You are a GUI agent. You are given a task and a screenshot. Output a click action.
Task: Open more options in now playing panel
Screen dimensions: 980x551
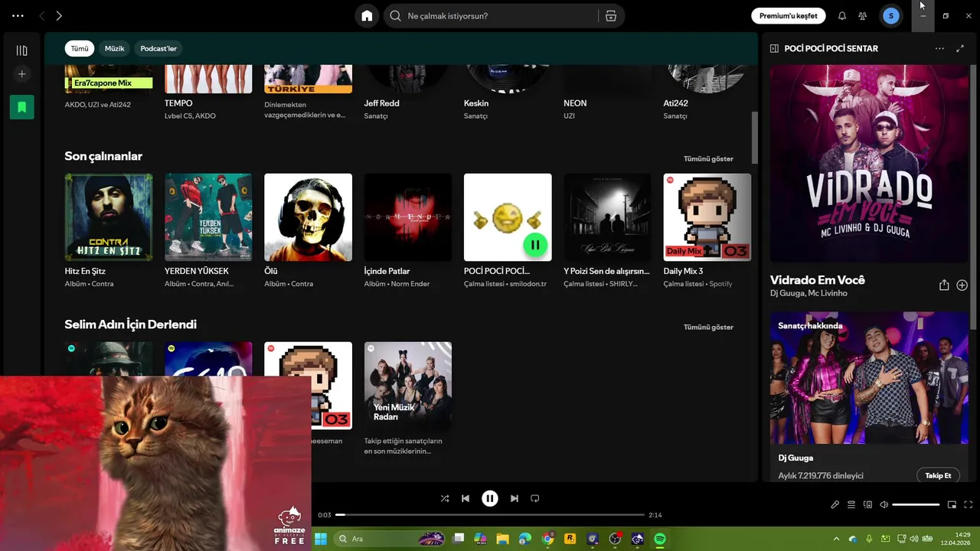939,48
